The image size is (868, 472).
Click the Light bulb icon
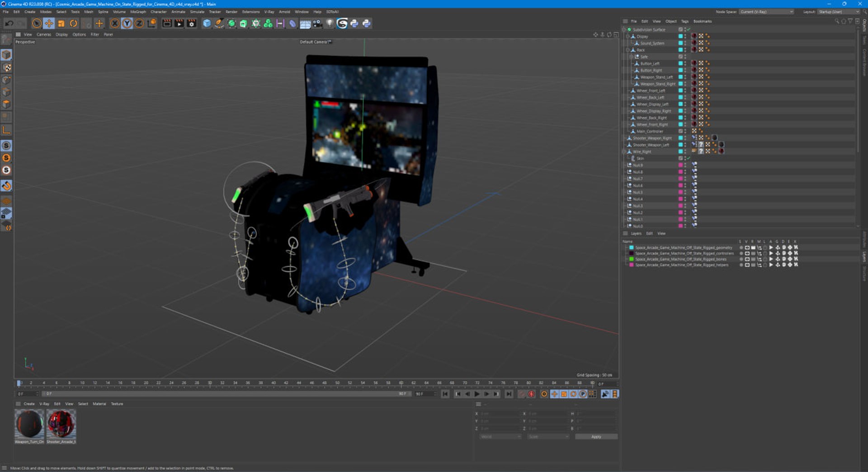tap(330, 24)
